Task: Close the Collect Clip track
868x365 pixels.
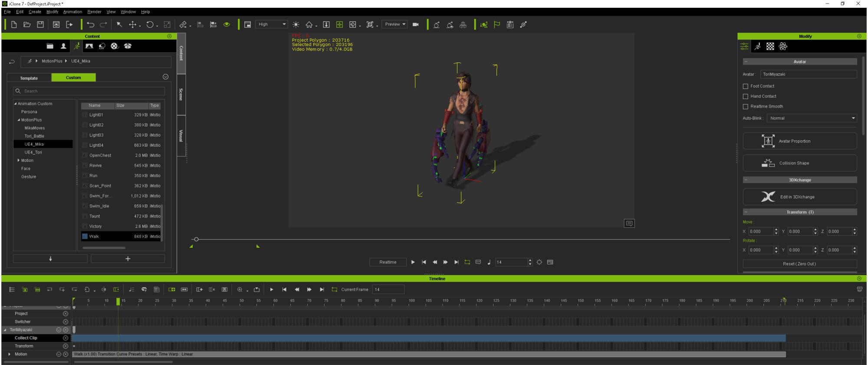Action: tap(66, 338)
